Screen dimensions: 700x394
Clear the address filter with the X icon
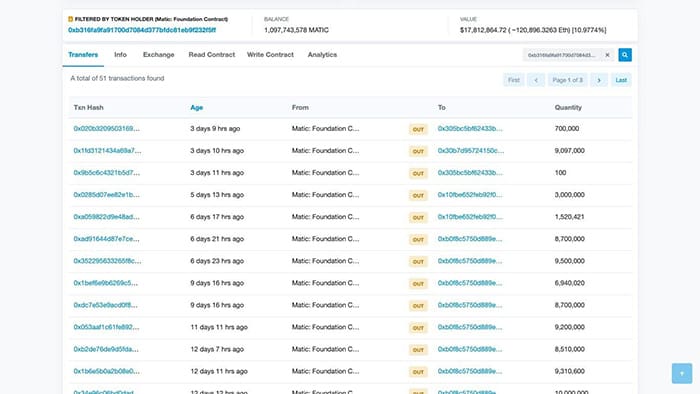607,55
